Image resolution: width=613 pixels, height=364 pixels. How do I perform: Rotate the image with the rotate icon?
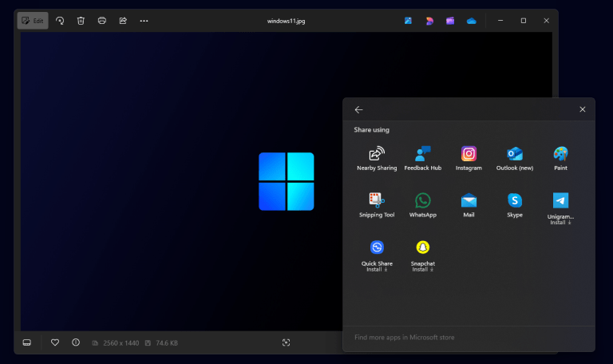[60, 21]
